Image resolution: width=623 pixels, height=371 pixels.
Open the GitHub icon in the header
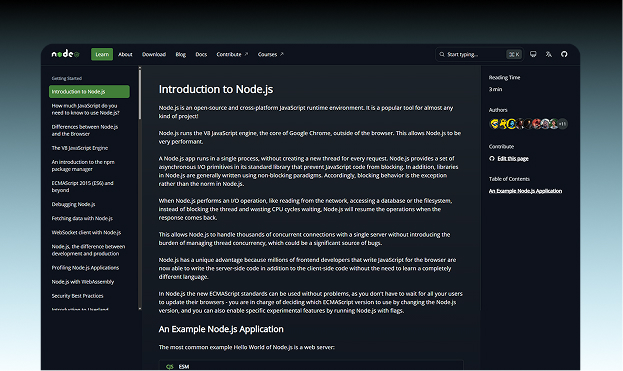click(564, 54)
